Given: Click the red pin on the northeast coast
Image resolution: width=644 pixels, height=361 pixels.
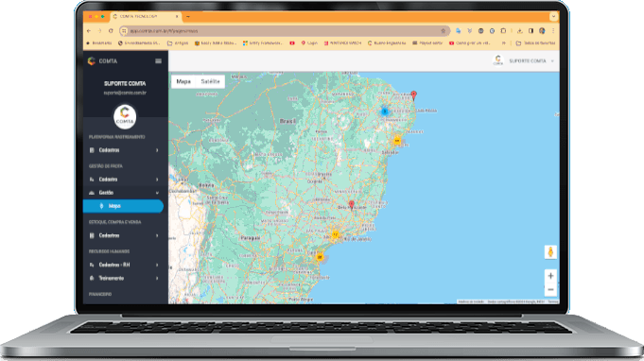Looking at the screenshot, I should (413, 95).
